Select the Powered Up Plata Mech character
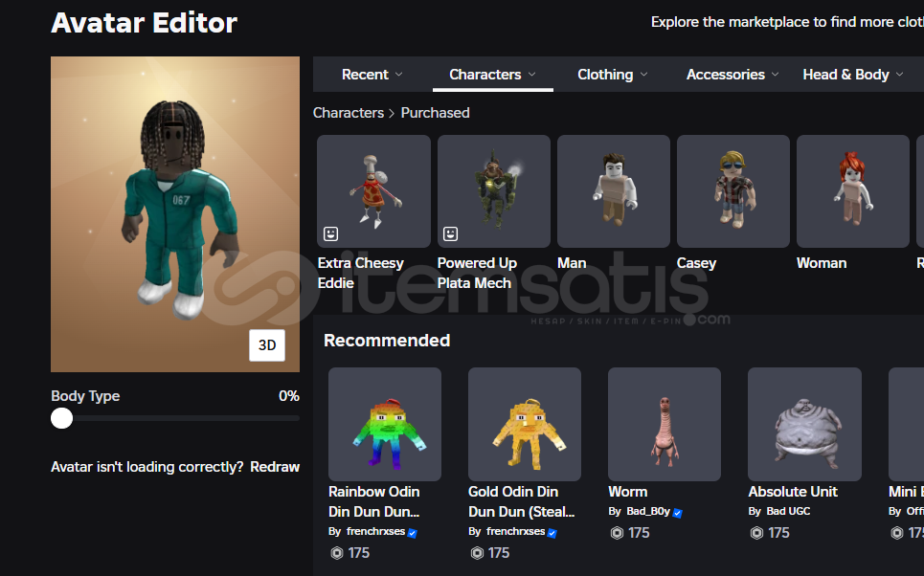The height and width of the screenshot is (576, 924). [x=494, y=191]
